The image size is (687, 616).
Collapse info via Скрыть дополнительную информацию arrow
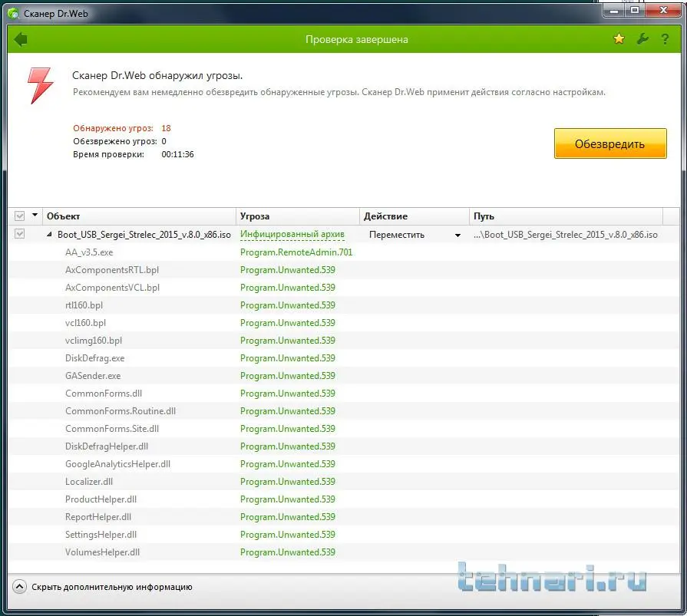pos(19,587)
